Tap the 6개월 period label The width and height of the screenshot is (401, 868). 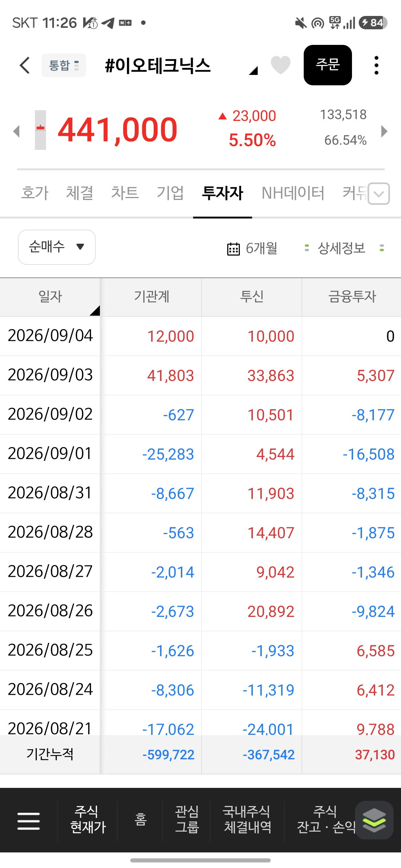(x=261, y=248)
